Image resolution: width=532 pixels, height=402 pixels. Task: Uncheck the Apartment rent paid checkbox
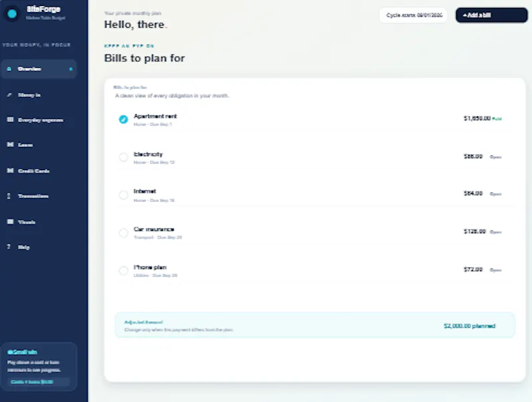[x=123, y=120]
